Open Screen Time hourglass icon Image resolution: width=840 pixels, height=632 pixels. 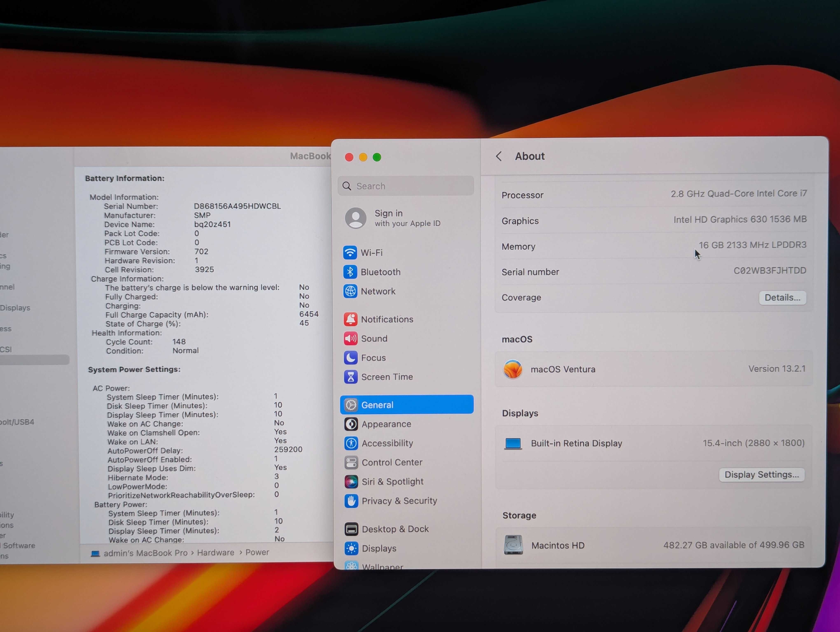(350, 377)
